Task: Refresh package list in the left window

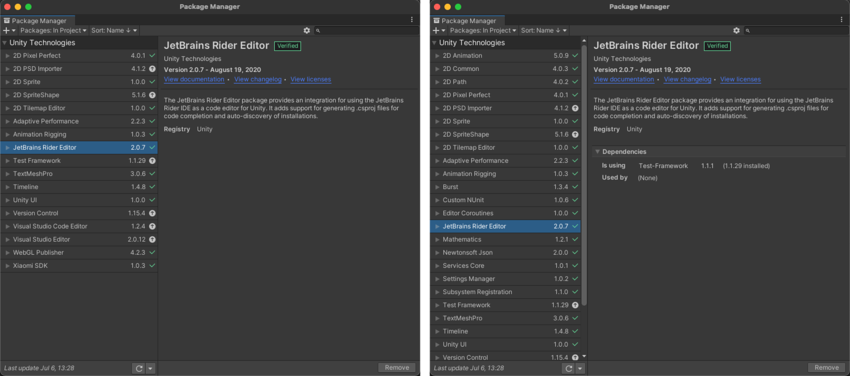Action: pyautogui.click(x=139, y=368)
